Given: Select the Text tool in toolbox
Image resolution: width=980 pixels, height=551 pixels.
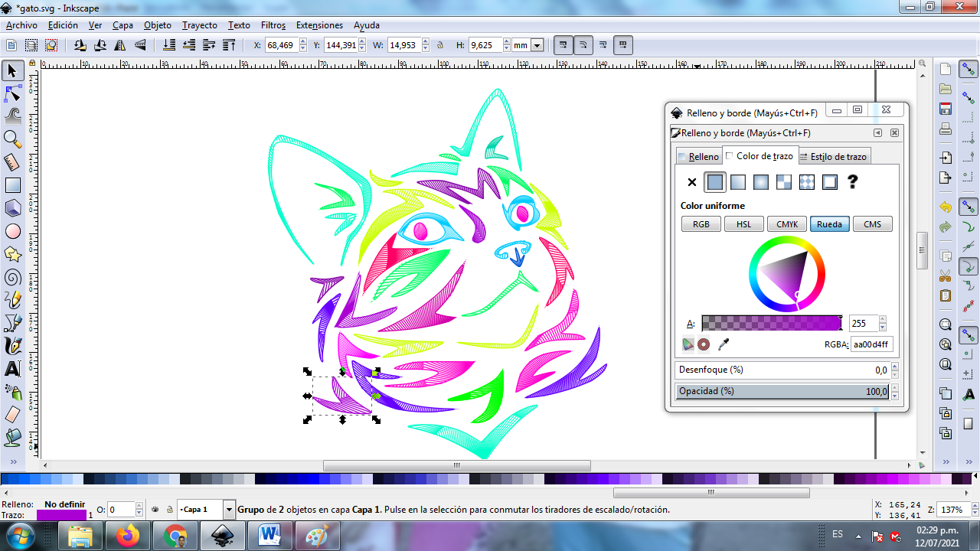Looking at the screenshot, I should pos(12,369).
